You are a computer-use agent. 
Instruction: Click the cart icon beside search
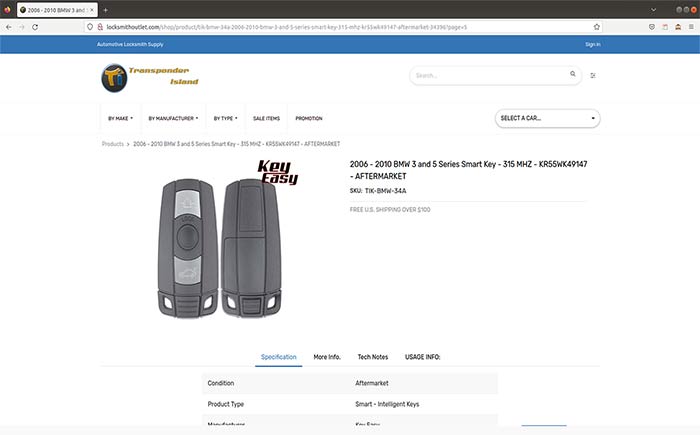click(x=593, y=75)
